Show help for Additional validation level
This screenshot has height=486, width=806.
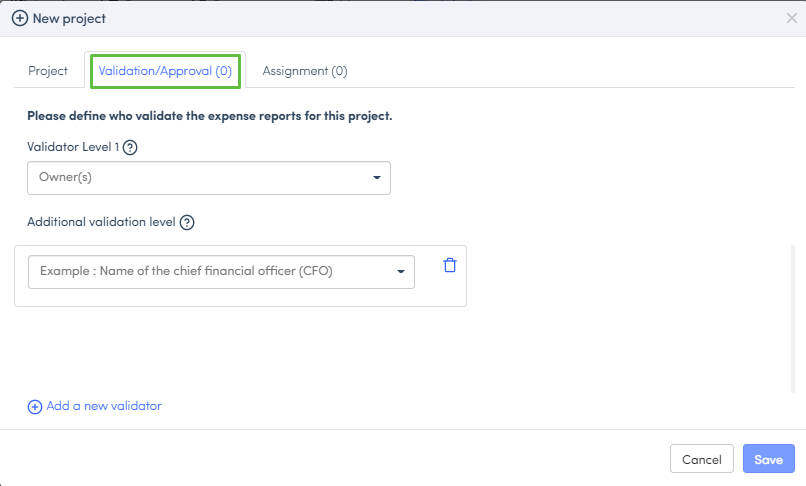coord(187,222)
